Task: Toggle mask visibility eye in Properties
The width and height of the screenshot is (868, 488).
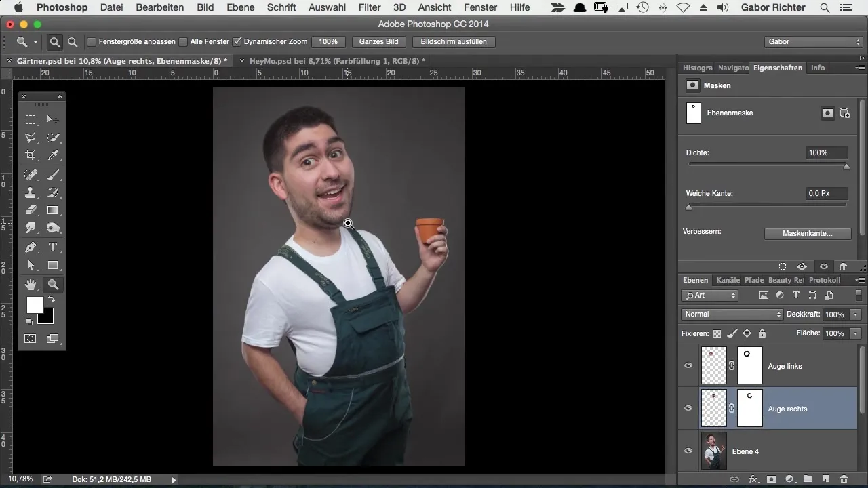Action: click(x=823, y=267)
